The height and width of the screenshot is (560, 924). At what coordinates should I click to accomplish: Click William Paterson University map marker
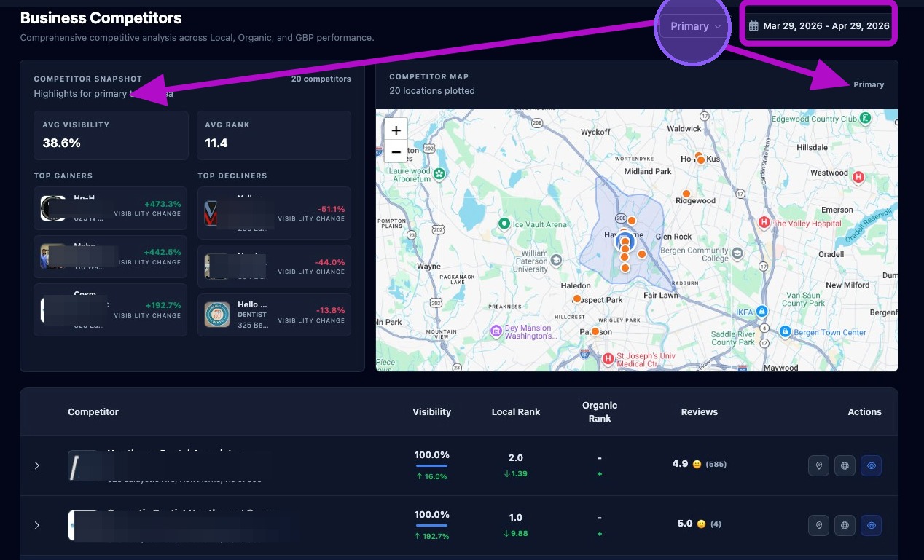point(555,260)
